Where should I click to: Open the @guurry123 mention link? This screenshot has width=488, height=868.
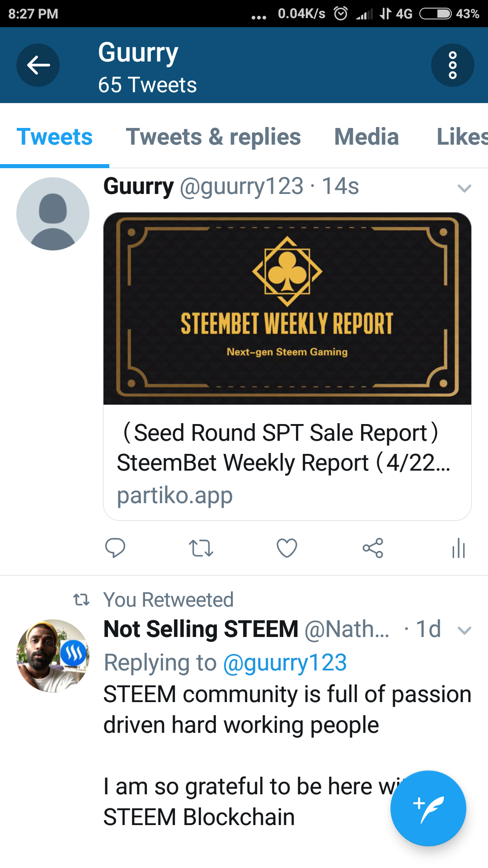pos(285,663)
